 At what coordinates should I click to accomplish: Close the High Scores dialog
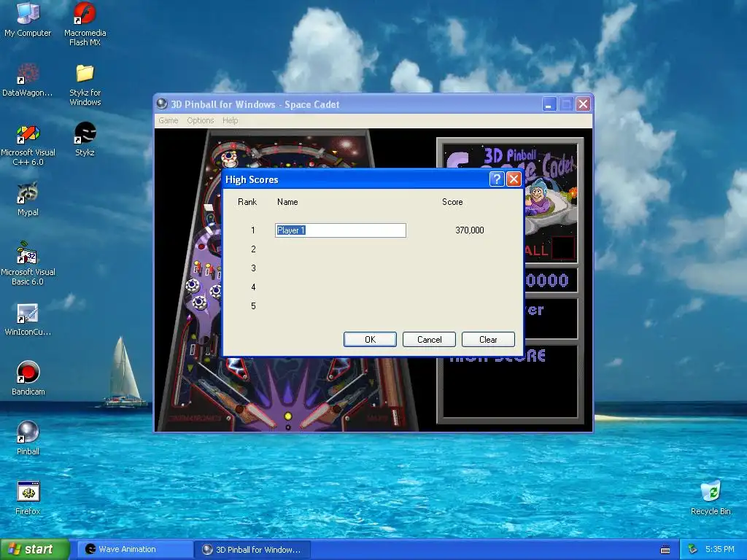pyautogui.click(x=513, y=179)
